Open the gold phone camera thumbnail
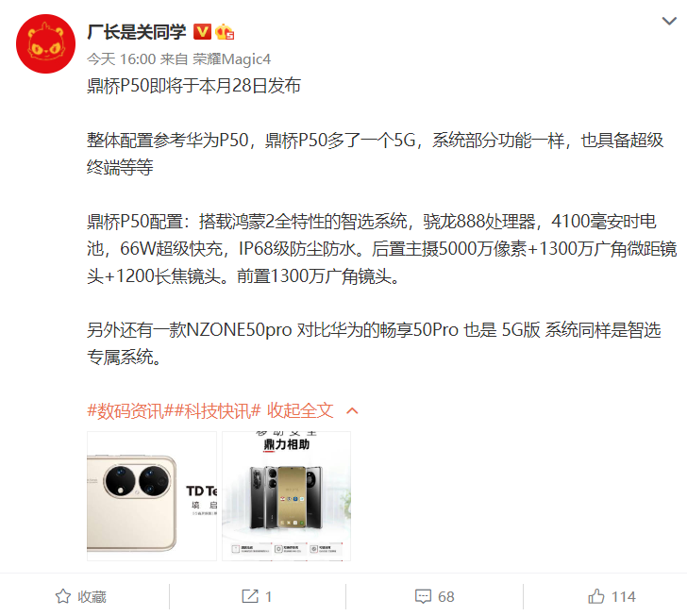 click(x=152, y=496)
